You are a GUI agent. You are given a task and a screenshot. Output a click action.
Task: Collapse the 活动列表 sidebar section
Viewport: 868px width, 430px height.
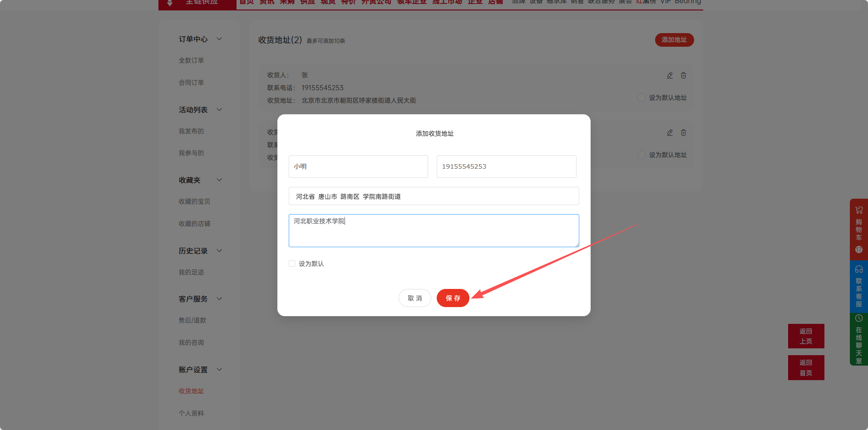pyautogui.click(x=219, y=110)
